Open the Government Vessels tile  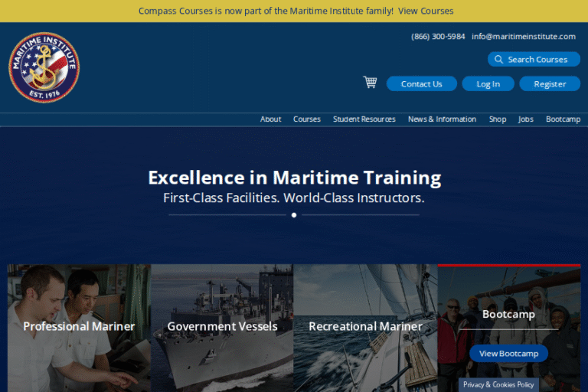point(222,326)
